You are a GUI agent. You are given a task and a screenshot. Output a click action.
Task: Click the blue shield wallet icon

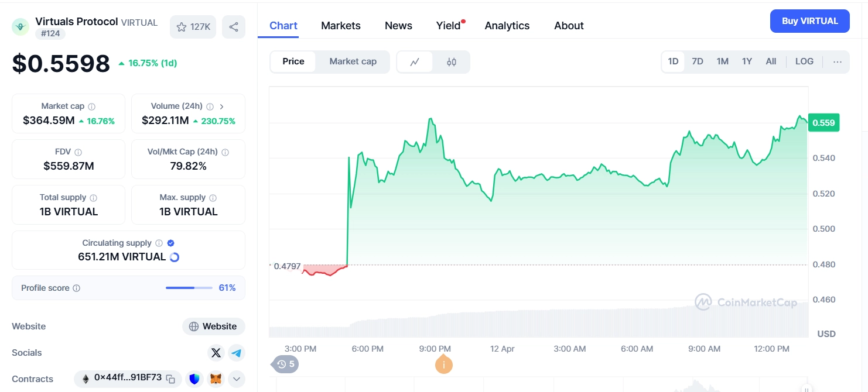point(194,379)
